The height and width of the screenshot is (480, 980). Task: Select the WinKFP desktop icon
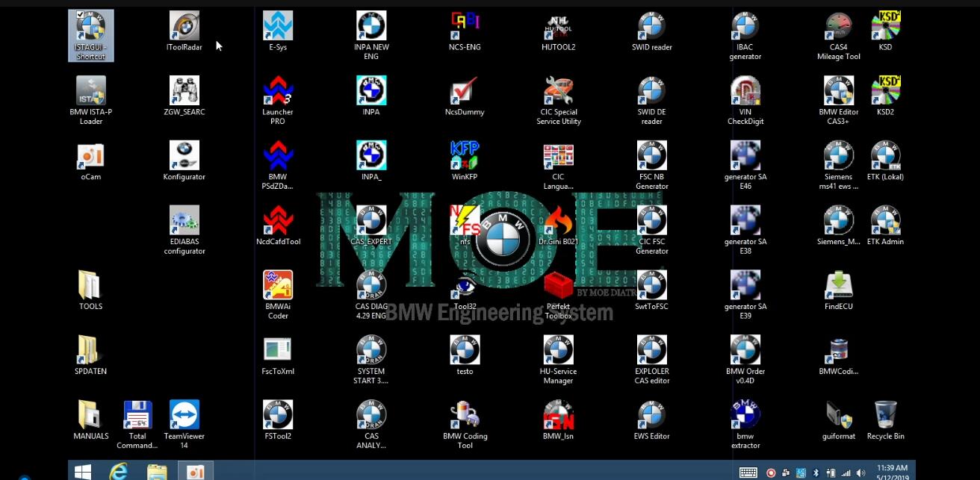pos(465,157)
